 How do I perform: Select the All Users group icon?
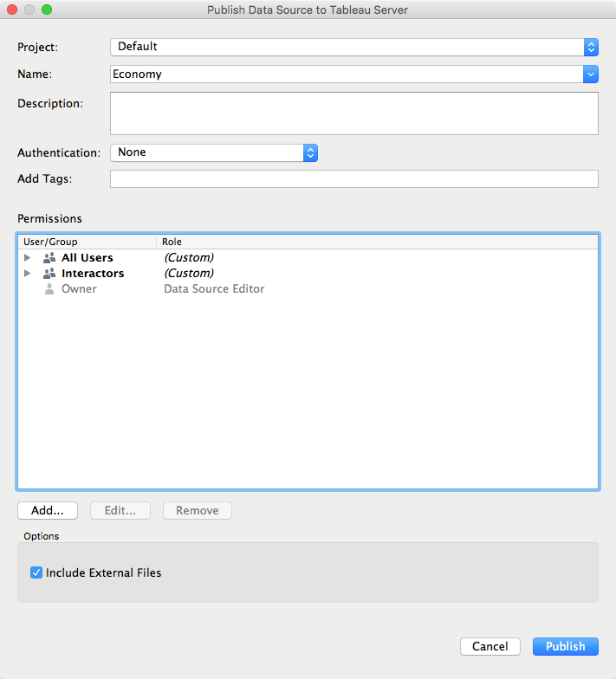click(49, 258)
